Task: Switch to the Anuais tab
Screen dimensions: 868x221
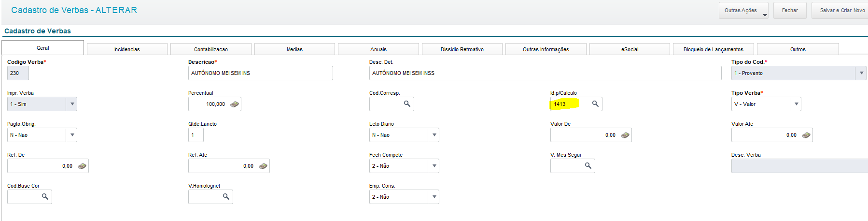Action: [378, 49]
